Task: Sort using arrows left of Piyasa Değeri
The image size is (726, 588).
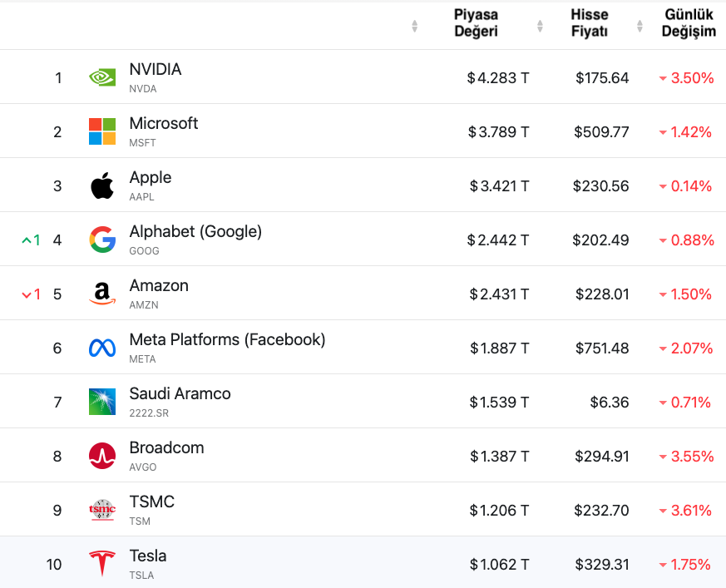Action: 415,27
